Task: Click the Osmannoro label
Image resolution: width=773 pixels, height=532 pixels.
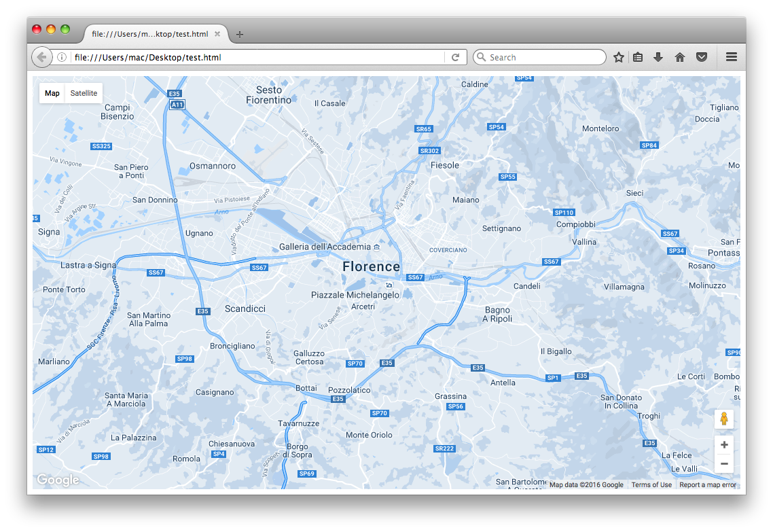Action: tap(213, 166)
